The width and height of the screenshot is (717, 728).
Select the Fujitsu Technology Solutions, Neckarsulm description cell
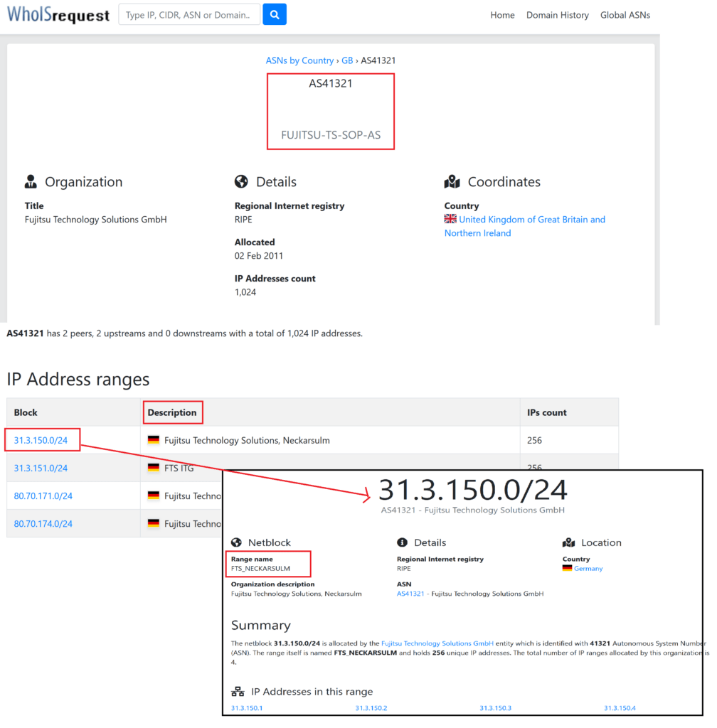pos(330,440)
